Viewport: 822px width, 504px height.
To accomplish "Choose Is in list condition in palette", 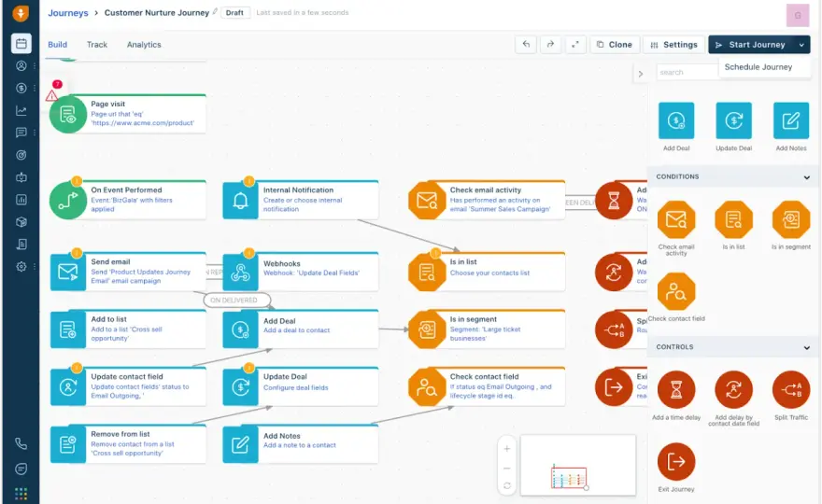I will point(733,219).
